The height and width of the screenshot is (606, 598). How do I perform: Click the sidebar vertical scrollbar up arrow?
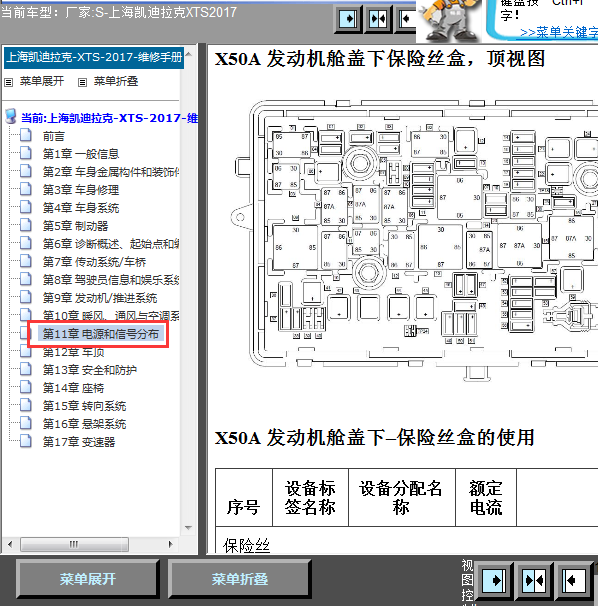[189, 54]
